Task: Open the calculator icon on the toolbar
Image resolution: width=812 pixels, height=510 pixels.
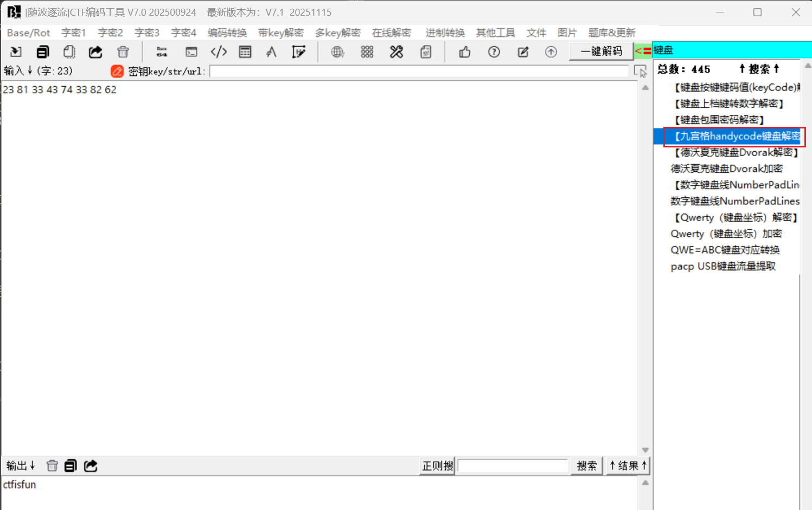Action: (245, 51)
